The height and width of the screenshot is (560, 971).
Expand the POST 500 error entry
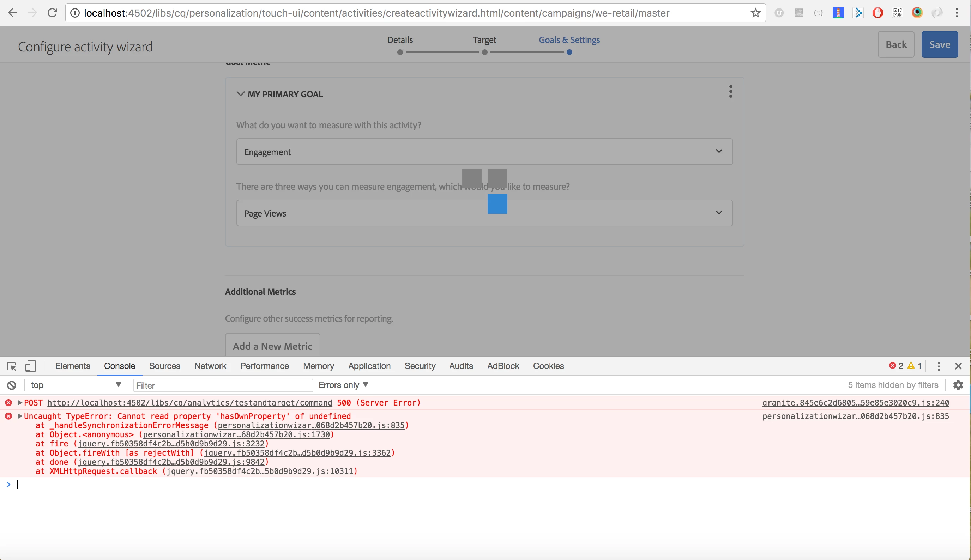click(x=20, y=403)
